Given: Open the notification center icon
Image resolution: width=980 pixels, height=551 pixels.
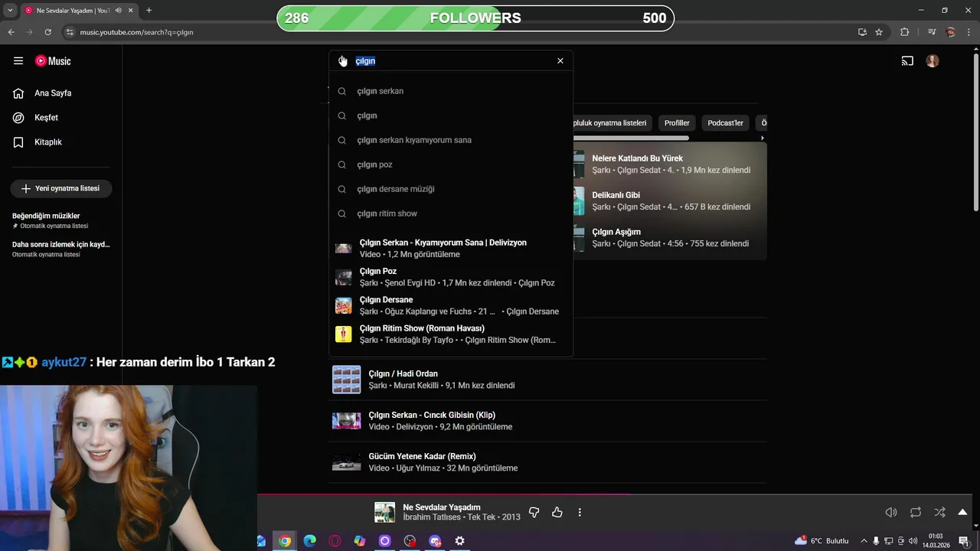Looking at the screenshot, I should 963,541.
